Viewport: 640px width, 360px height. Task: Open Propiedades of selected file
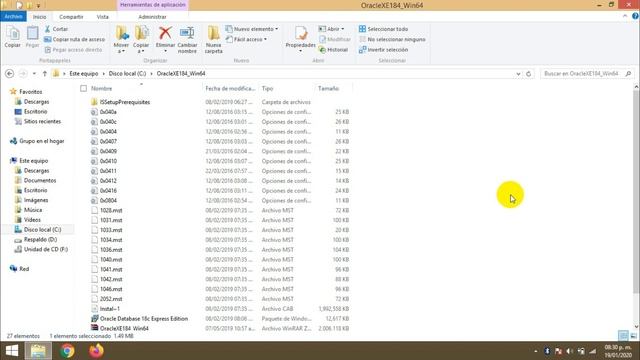[300, 40]
